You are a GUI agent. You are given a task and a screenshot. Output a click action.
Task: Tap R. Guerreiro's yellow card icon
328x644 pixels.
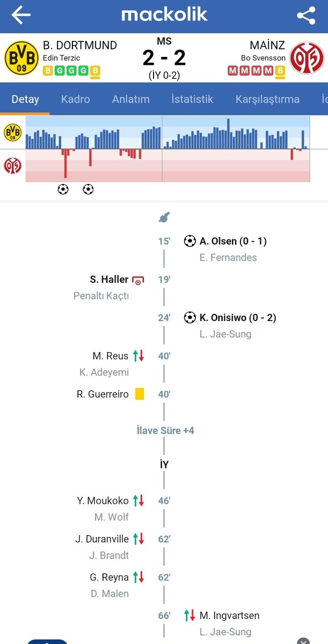(140, 394)
